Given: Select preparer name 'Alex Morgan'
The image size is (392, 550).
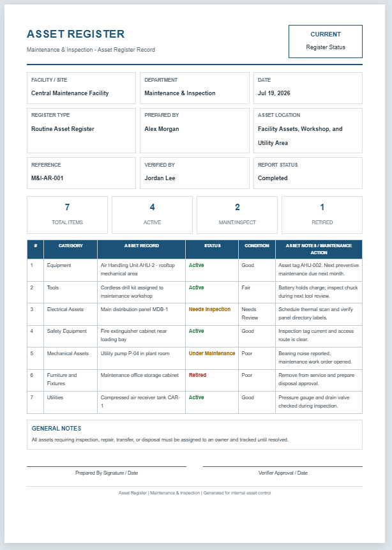Looking at the screenshot, I should point(162,129).
